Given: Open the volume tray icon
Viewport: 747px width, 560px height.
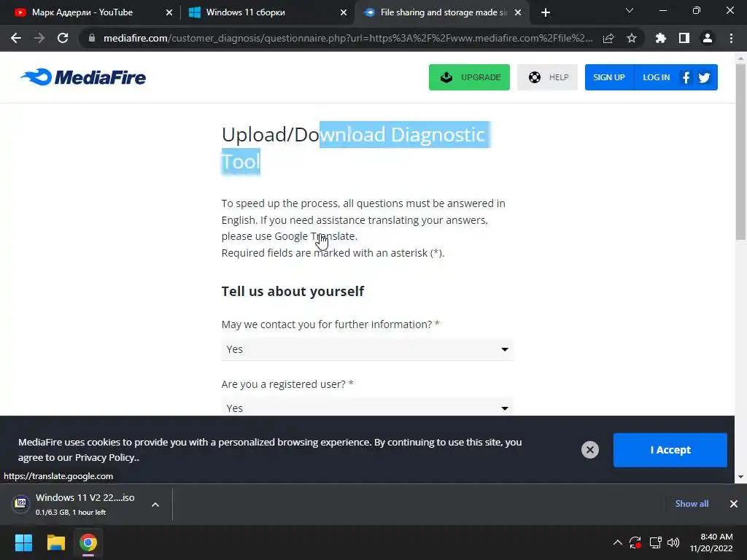Looking at the screenshot, I should coord(673,542).
